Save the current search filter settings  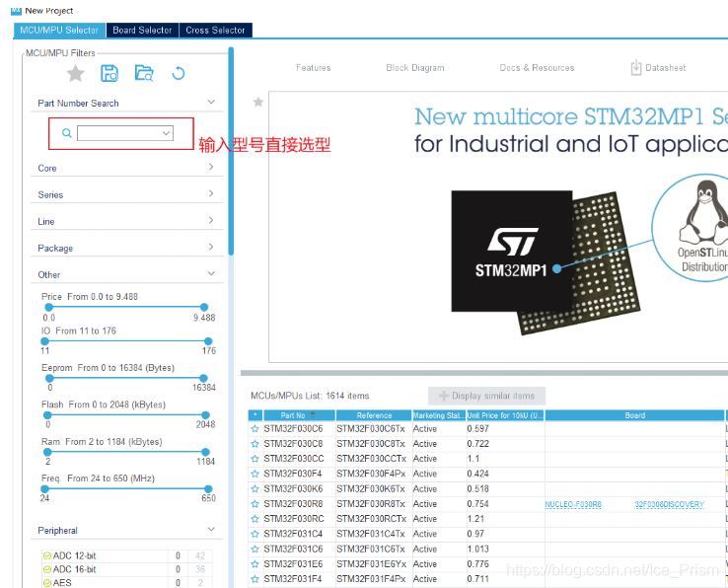(x=109, y=73)
